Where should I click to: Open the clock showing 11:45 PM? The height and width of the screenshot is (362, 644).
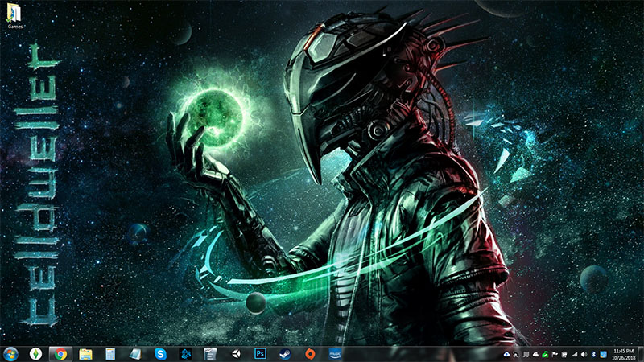tap(623, 355)
